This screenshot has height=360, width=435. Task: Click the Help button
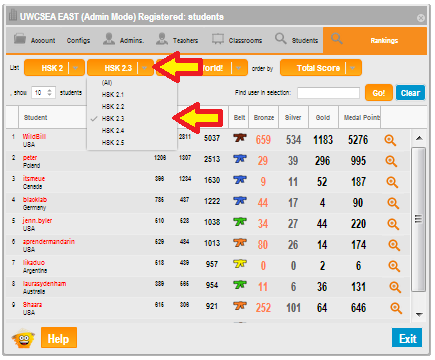(59, 338)
